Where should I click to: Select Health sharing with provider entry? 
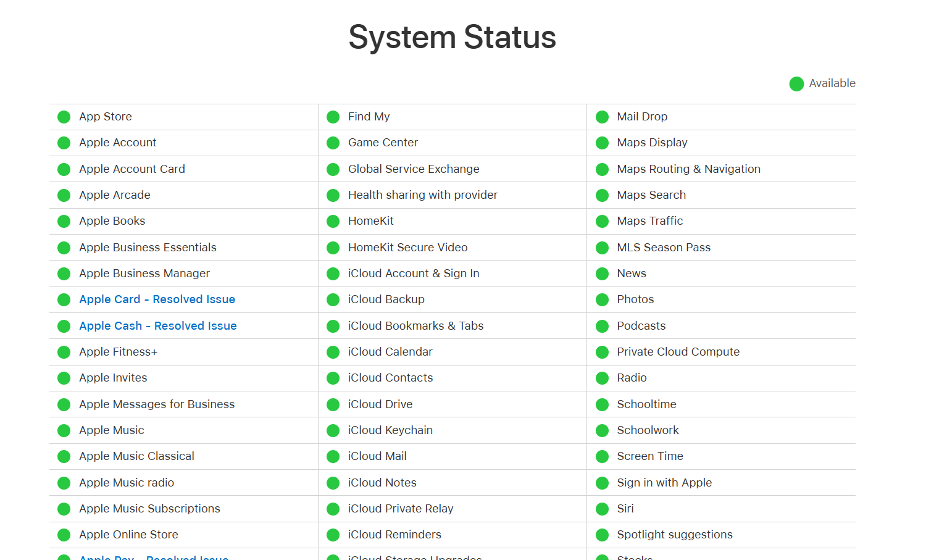(x=423, y=195)
